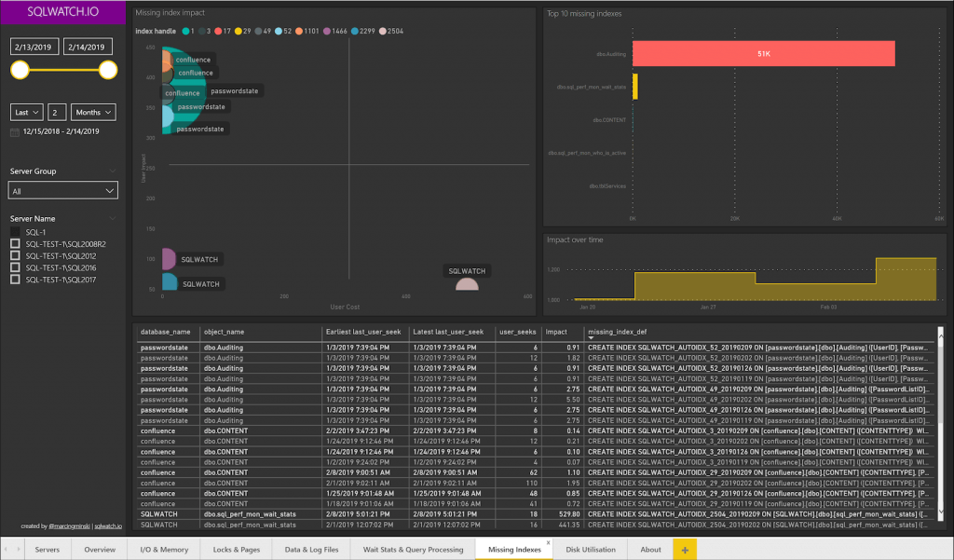Screen dimensions: 954x560
Task: Select the yellow index handle 29 legend dot
Action: (x=238, y=30)
